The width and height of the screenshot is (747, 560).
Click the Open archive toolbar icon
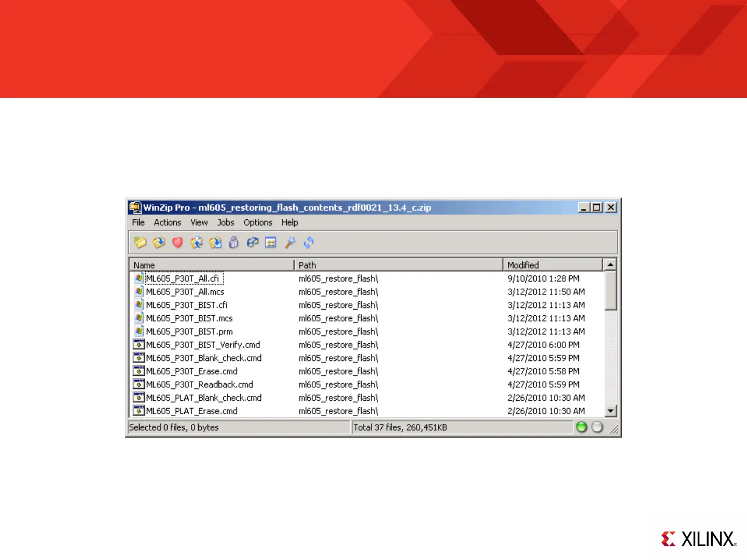pyautogui.click(x=159, y=242)
